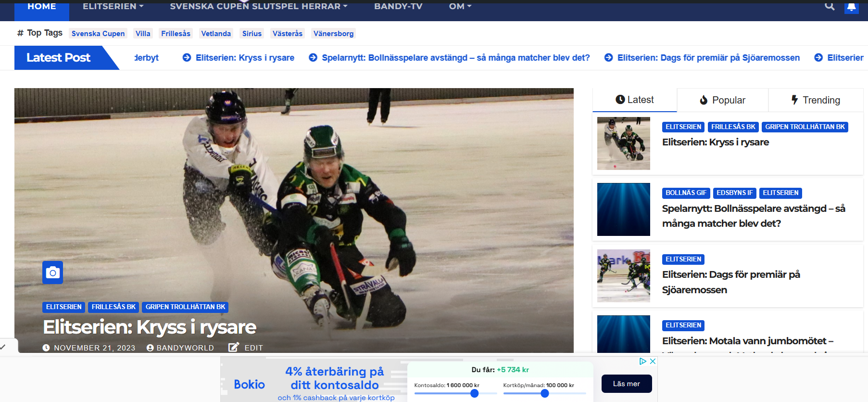The image size is (868, 402).
Task: Click the notification bell icon
Action: pos(851,7)
